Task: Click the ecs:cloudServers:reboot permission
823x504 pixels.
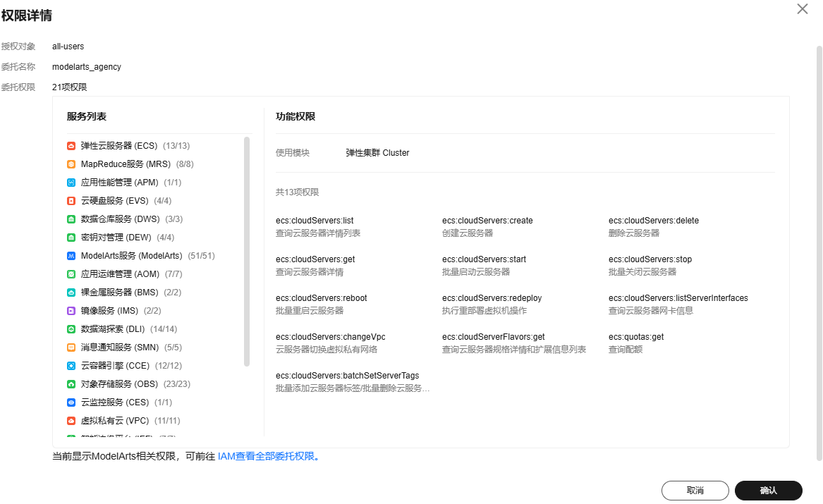Action: pos(321,298)
